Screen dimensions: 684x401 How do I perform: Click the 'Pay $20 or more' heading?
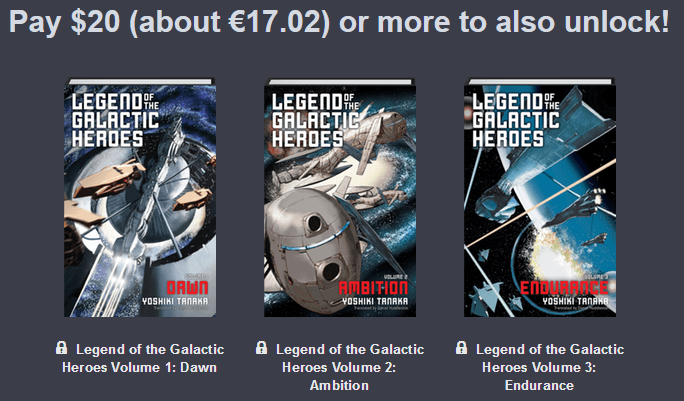(x=339, y=21)
